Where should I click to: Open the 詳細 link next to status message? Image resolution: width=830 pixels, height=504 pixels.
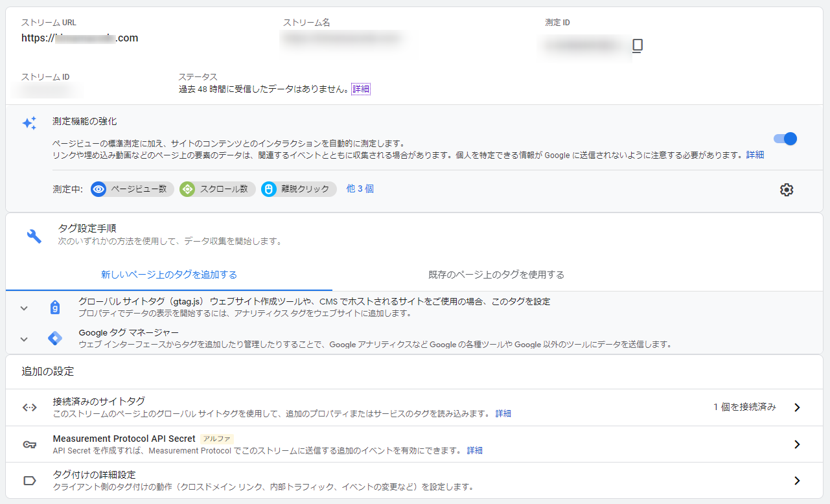pos(361,89)
